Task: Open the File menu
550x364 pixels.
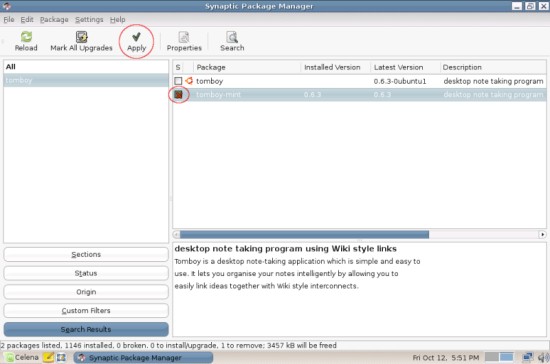Action: click(9, 20)
